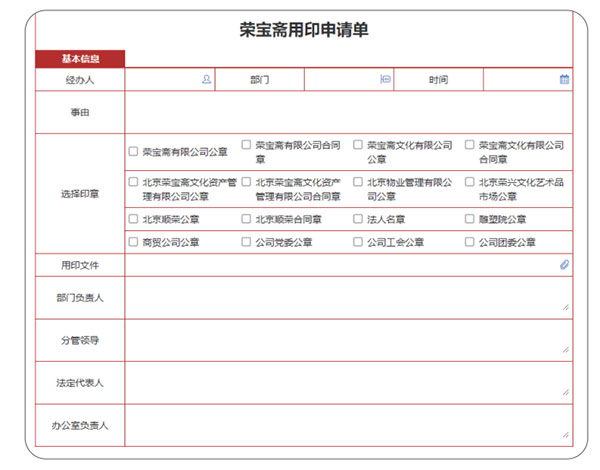Check 公司工会公章 checkbox

[358, 242]
